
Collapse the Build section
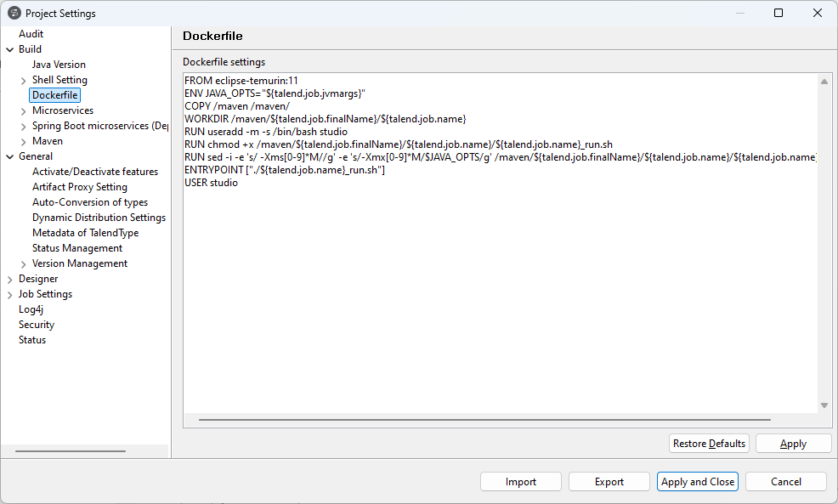(x=8, y=48)
